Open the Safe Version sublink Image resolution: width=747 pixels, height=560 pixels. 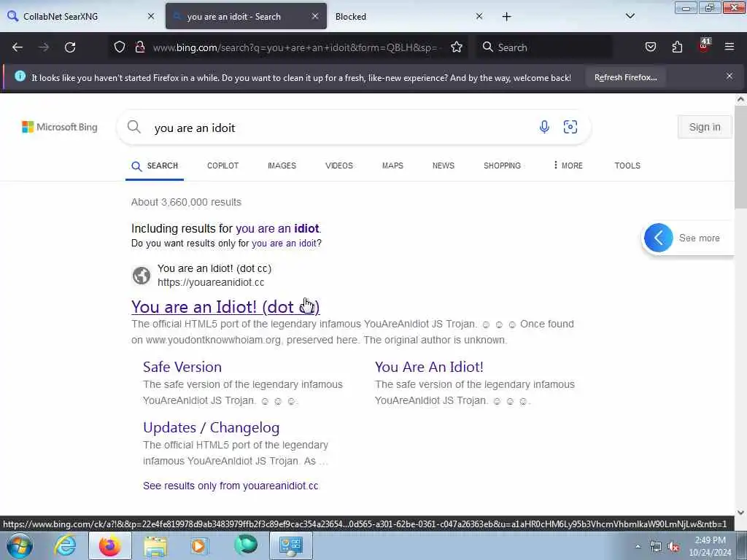point(182,367)
